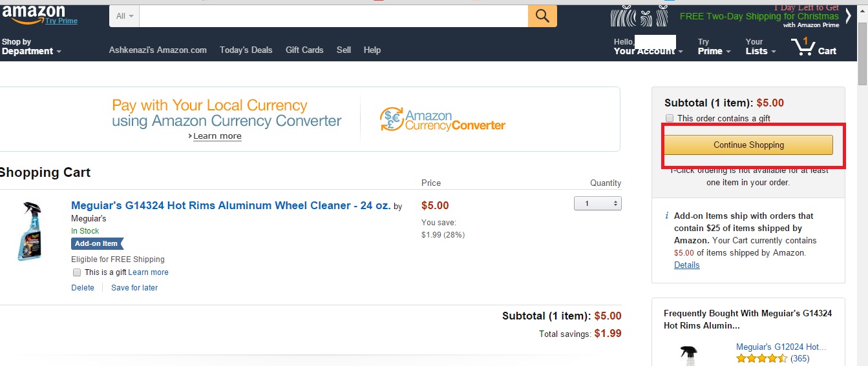This screenshot has width=868, height=366.
Task: Go to Today's Deals
Action: tap(246, 50)
